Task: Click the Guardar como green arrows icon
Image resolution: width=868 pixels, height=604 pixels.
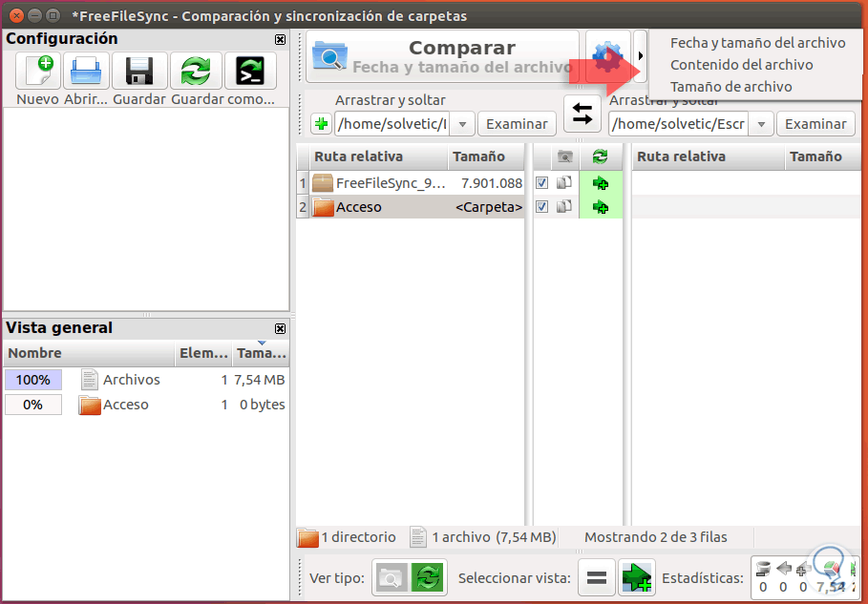Action: 196,71
